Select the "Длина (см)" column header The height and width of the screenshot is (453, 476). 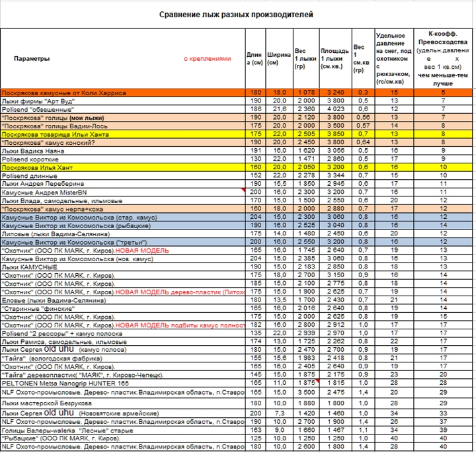tap(255, 59)
